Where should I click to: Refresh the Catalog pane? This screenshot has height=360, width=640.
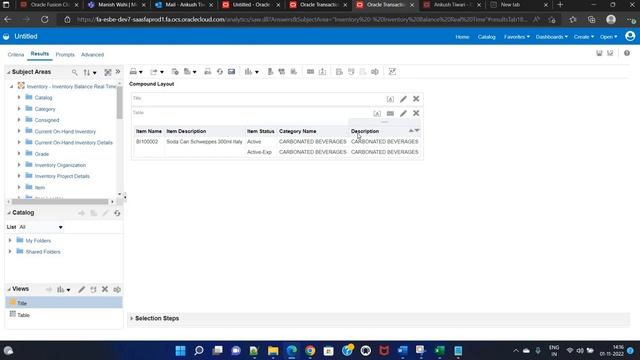[x=117, y=213]
